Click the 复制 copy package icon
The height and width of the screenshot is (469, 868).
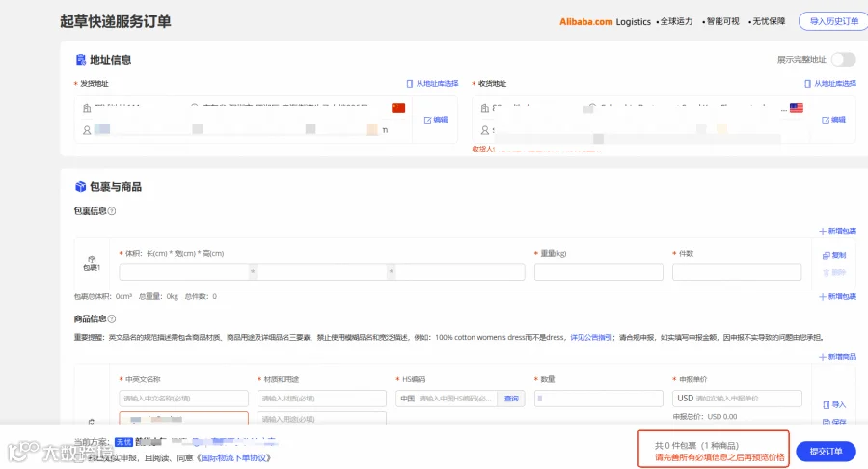[834, 256]
